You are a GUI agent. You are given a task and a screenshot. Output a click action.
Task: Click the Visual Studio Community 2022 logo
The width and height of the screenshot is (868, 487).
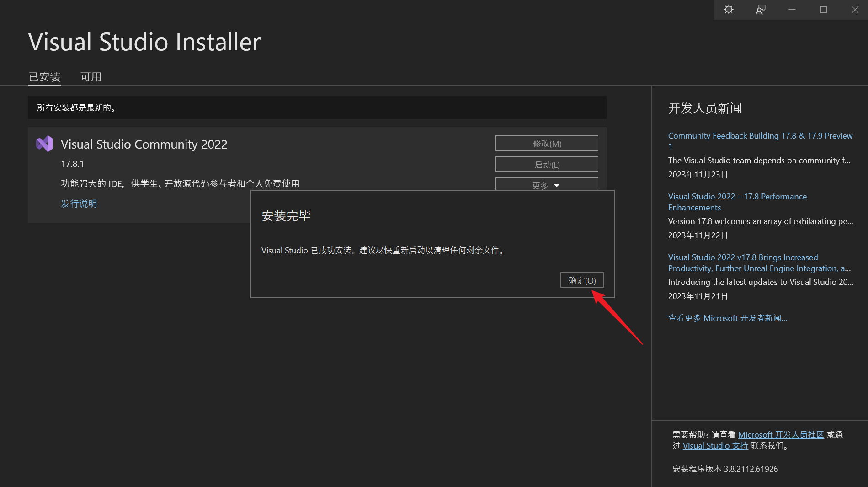[x=44, y=144]
